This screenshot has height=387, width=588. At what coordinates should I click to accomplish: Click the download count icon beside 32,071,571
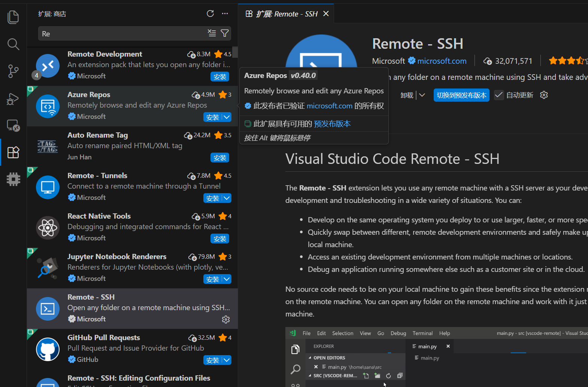pos(488,61)
